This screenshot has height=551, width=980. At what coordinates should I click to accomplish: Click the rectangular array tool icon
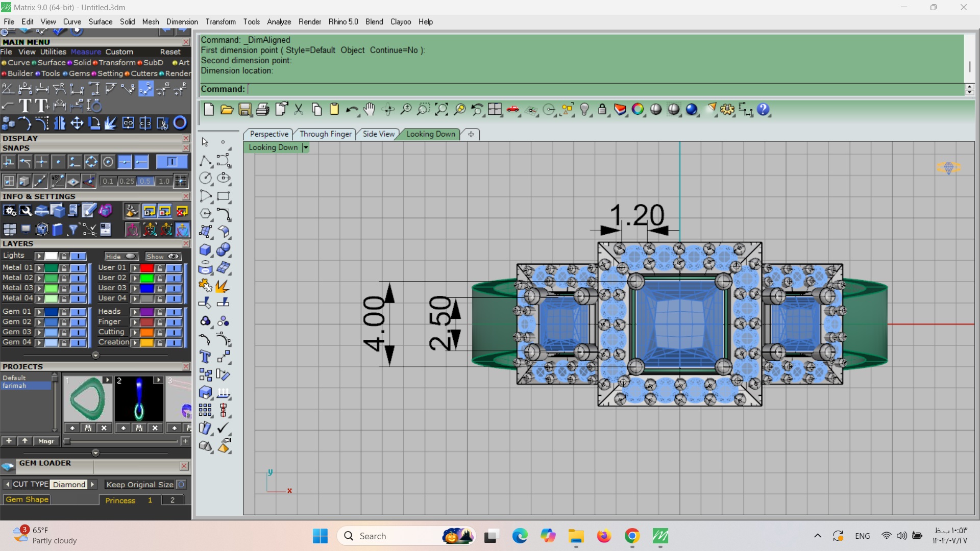point(205,410)
